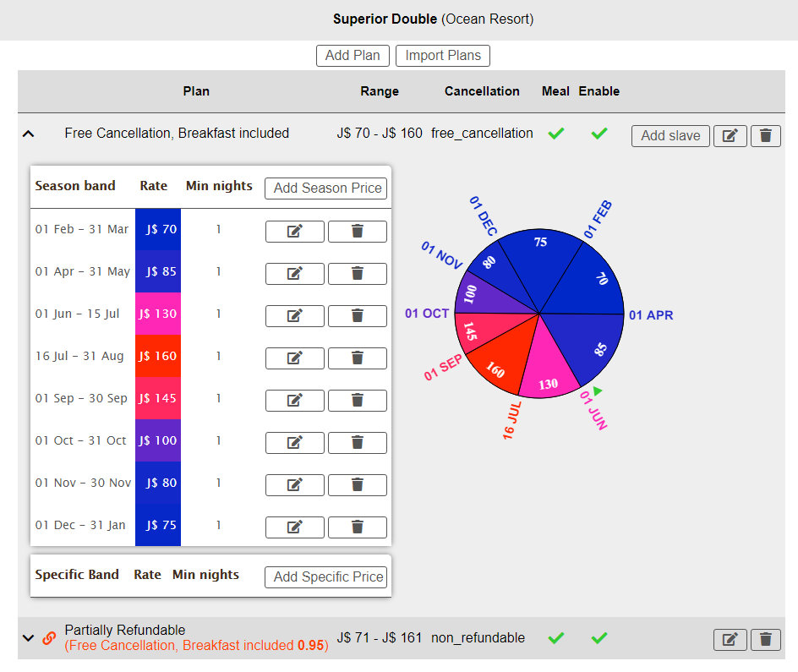This screenshot has height=672, width=798.
Task: Delete the 01 Sep – 30 Sep season price
Action: (358, 401)
